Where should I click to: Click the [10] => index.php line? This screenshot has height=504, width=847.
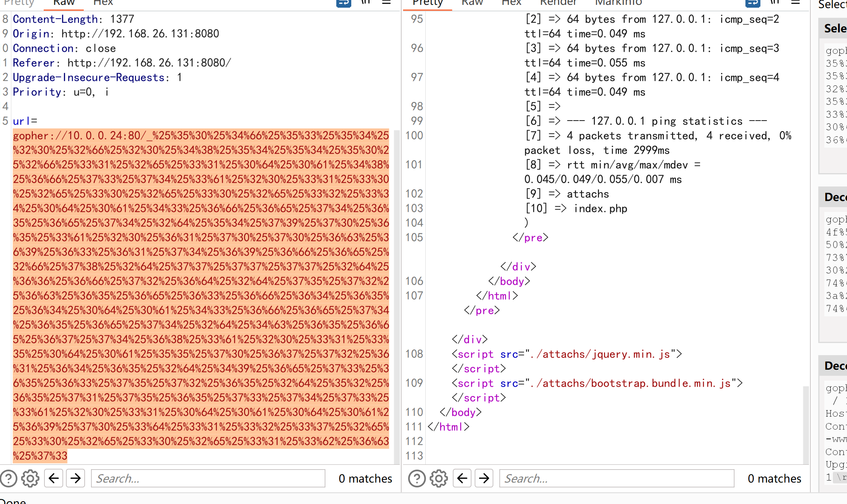[576, 208]
